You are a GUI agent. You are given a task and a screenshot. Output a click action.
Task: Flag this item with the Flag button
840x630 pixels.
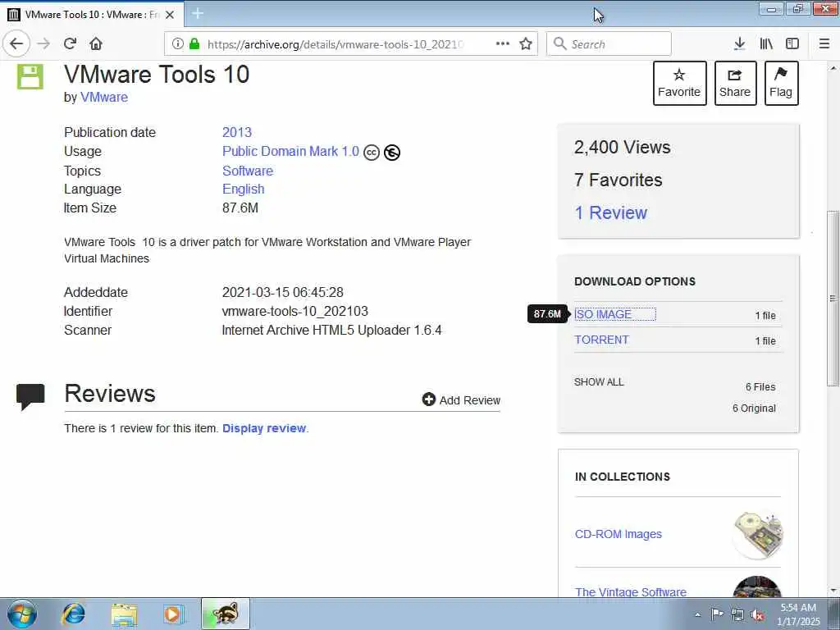point(781,83)
